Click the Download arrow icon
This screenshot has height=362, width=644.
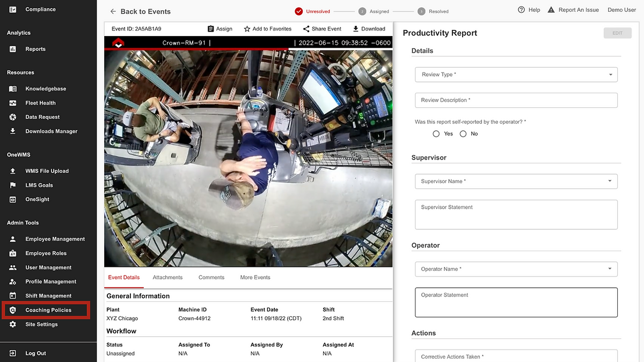point(355,29)
